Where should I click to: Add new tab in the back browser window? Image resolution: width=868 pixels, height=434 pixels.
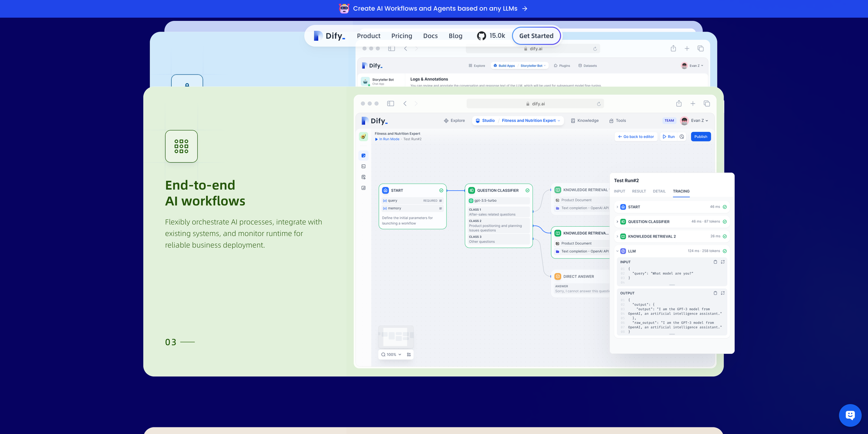tap(687, 49)
